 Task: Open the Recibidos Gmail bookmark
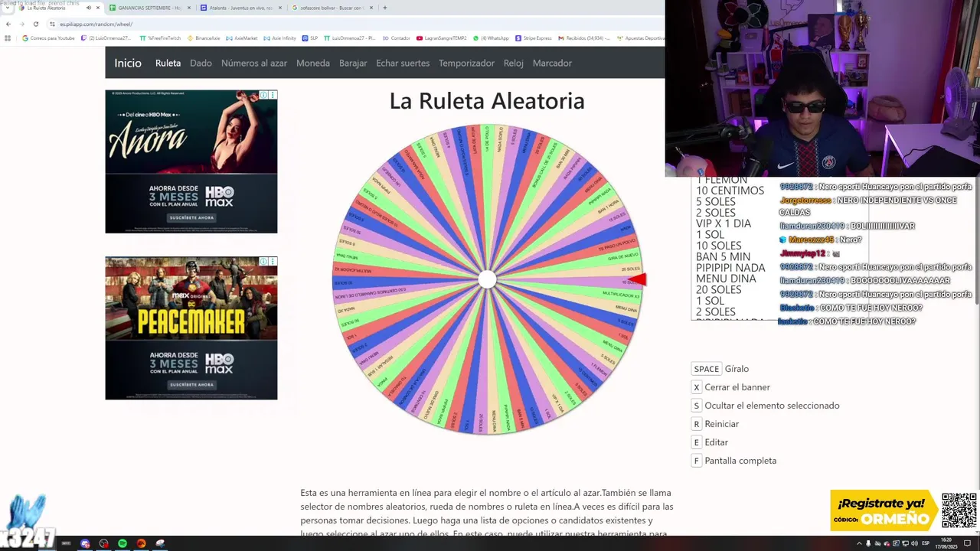(586, 37)
